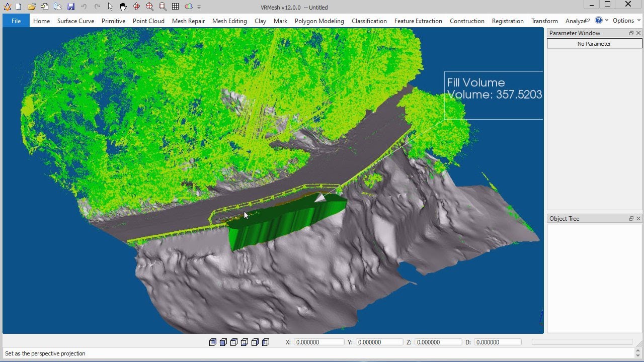Viewport: 644px width, 362px height.
Task: Click the second, shaded view cube icon
Action: [223, 342]
